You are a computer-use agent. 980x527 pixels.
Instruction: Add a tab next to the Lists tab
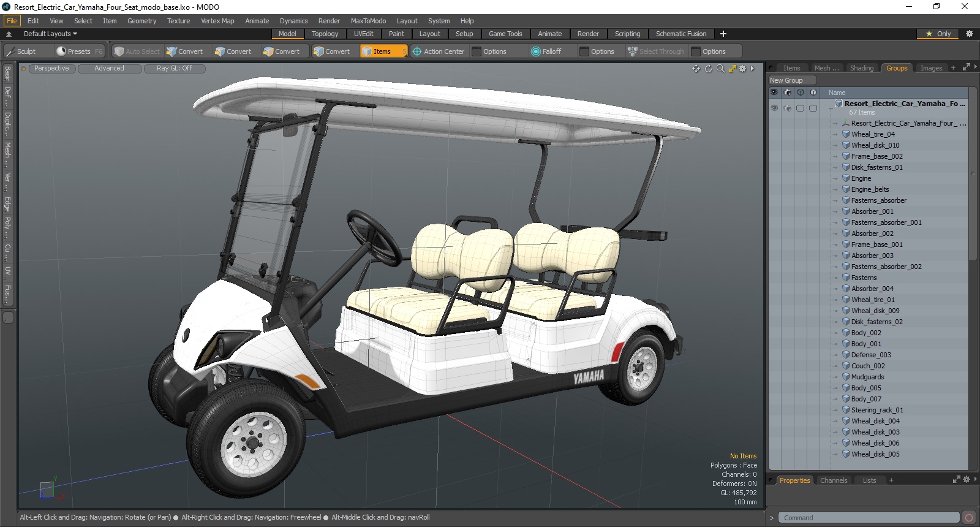pos(891,480)
